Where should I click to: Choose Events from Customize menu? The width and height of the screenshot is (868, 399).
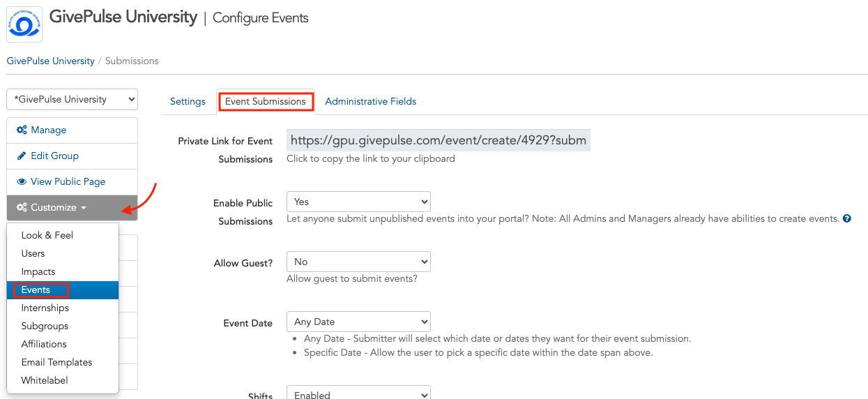[x=63, y=289]
